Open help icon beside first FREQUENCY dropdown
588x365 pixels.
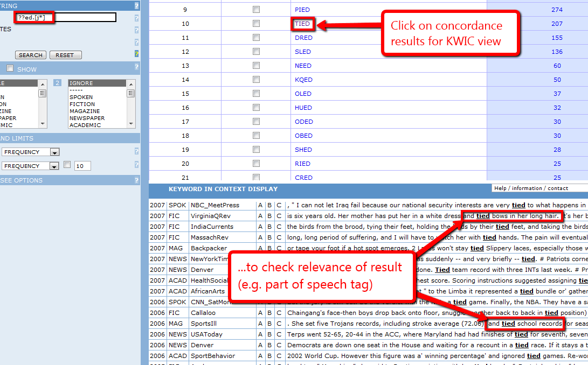(136, 151)
